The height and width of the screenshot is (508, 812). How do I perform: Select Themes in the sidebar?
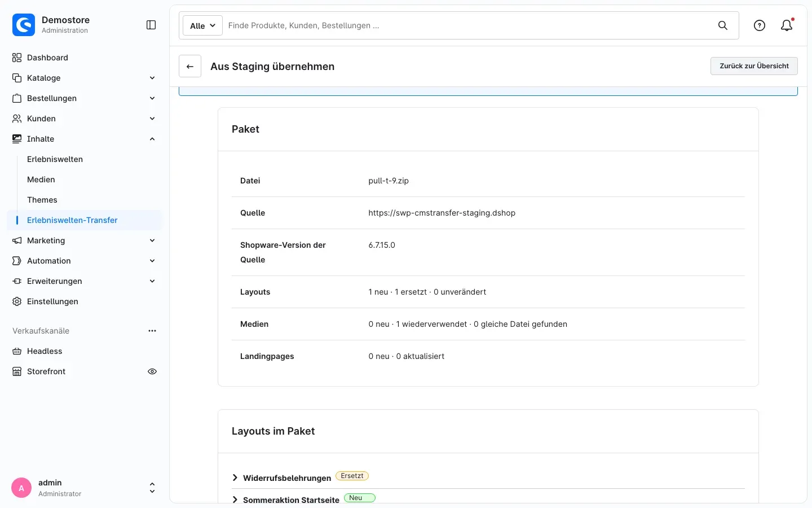[42, 200]
